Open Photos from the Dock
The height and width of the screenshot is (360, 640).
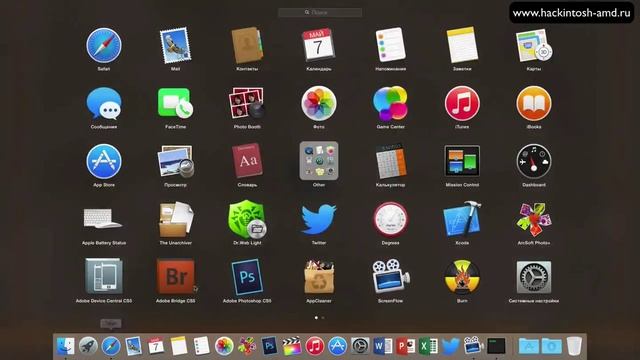tap(224, 347)
